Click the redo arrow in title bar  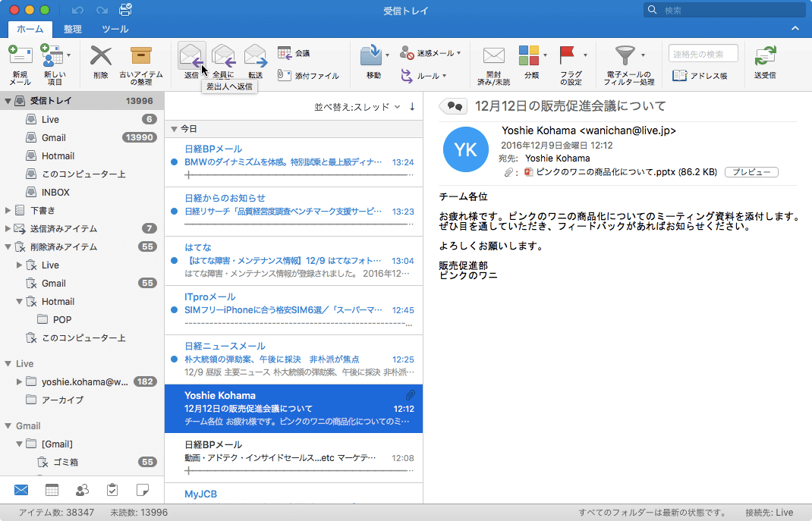[102, 10]
